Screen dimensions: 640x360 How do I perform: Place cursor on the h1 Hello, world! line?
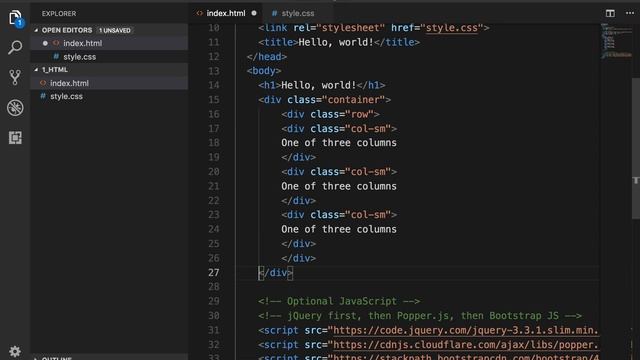click(322, 85)
